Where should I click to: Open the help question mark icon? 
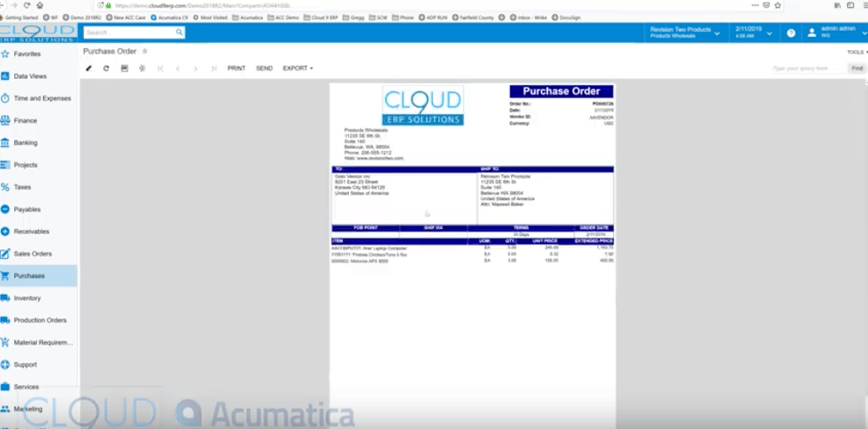pyautogui.click(x=791, y=32)
